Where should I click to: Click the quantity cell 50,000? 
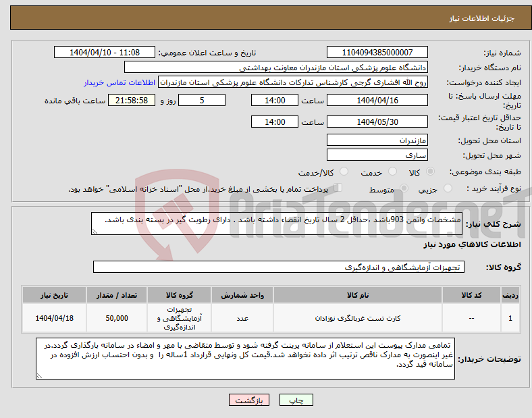pyautogui.click(x=117, y=318)
